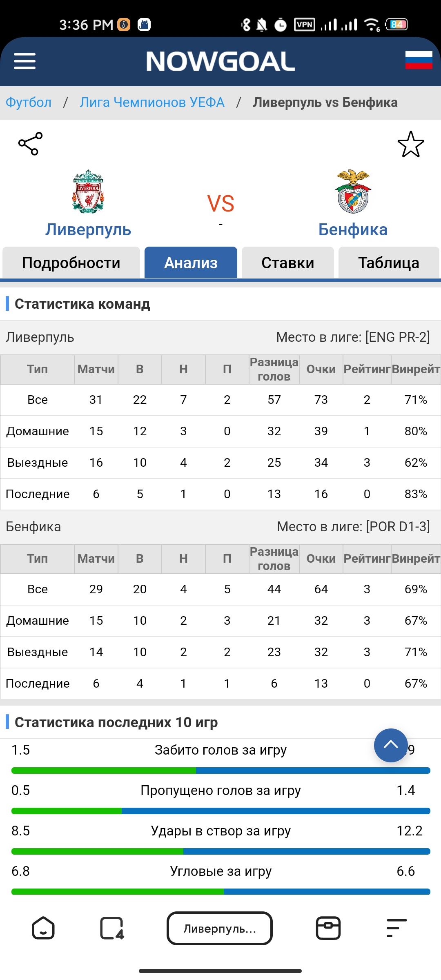Switch to the Подробности tab
Screen dimensions: 441x980
(71, 263)
